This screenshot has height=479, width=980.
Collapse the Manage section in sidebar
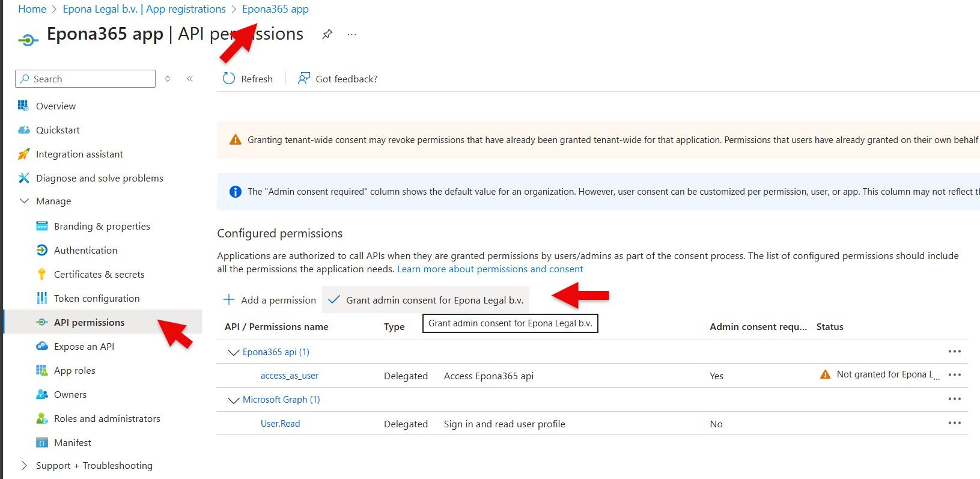(x=25, y=201)
